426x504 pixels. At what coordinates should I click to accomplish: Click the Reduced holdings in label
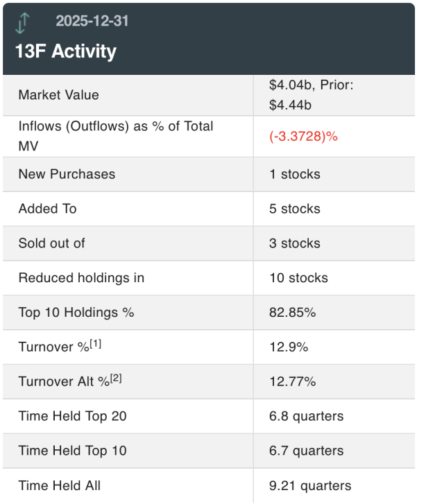81,278
